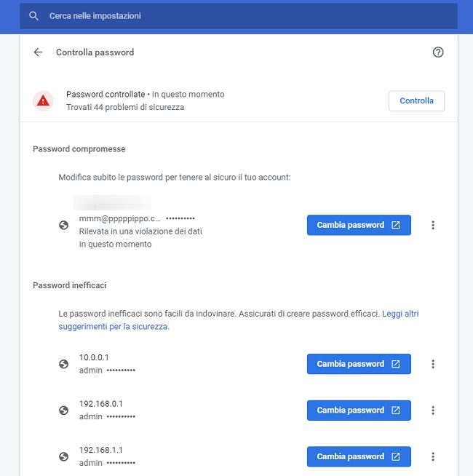
Task: Open more options for compromised password entry
Action: tap(433, 225)
